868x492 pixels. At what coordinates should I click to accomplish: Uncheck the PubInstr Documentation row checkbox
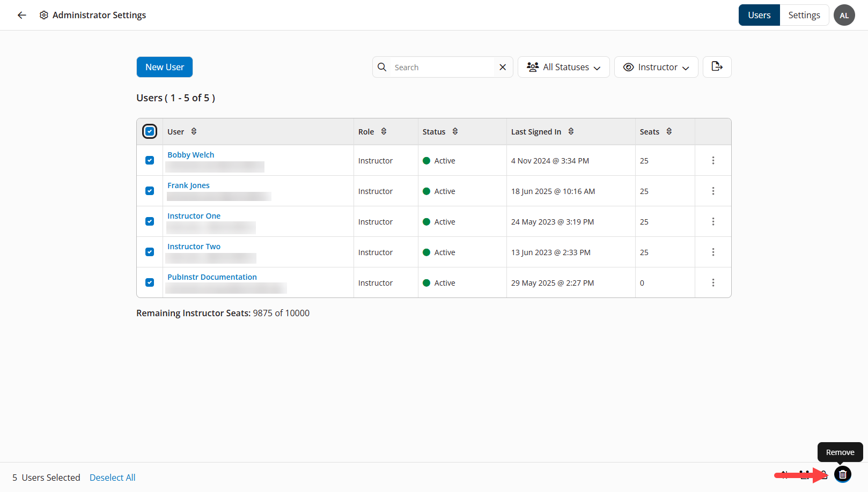coord(150,282)
